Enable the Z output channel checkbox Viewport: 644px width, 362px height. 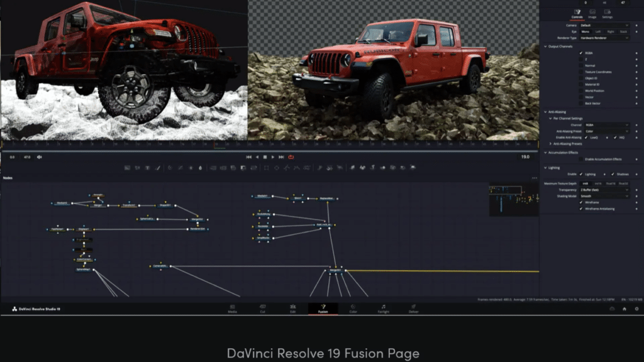pos(581,59)
